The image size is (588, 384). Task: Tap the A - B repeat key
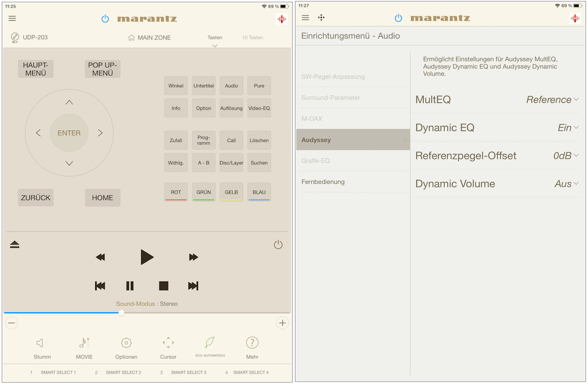point(204,163)
